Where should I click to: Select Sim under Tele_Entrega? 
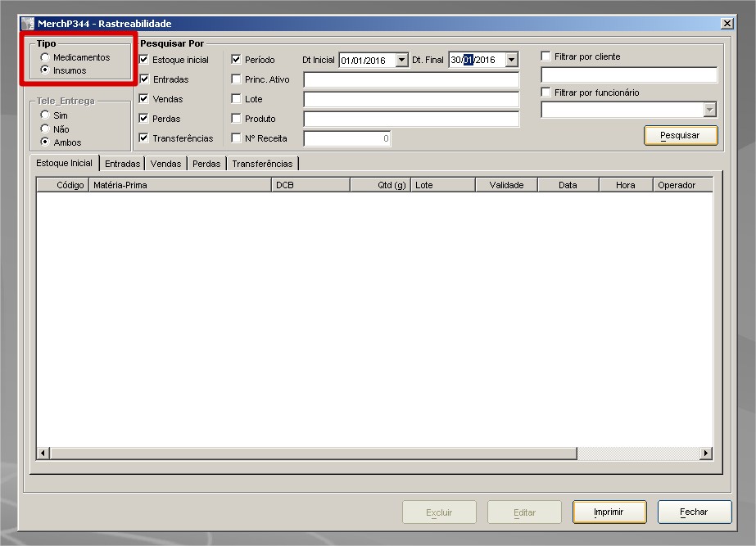pyautogui.click(x=45, y=115)
